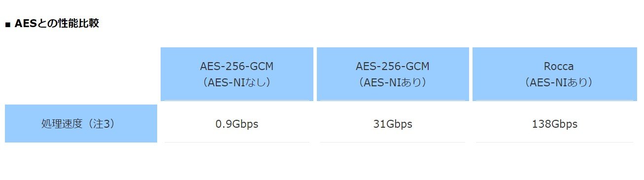Click the empty top-left table cell
This screenshot has width=644, height=180.
click(81, 74)
